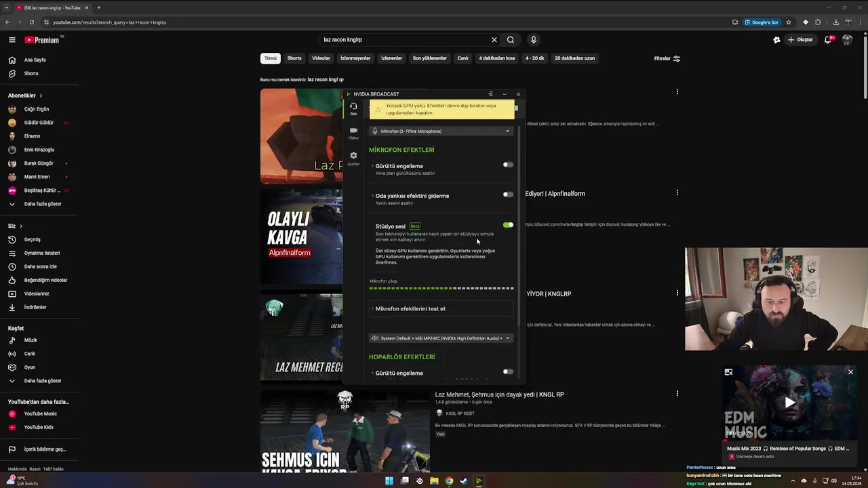Viewport: 868px width, 488px height.
Task: Go back in Chrome
Action: tap(7, 22)
